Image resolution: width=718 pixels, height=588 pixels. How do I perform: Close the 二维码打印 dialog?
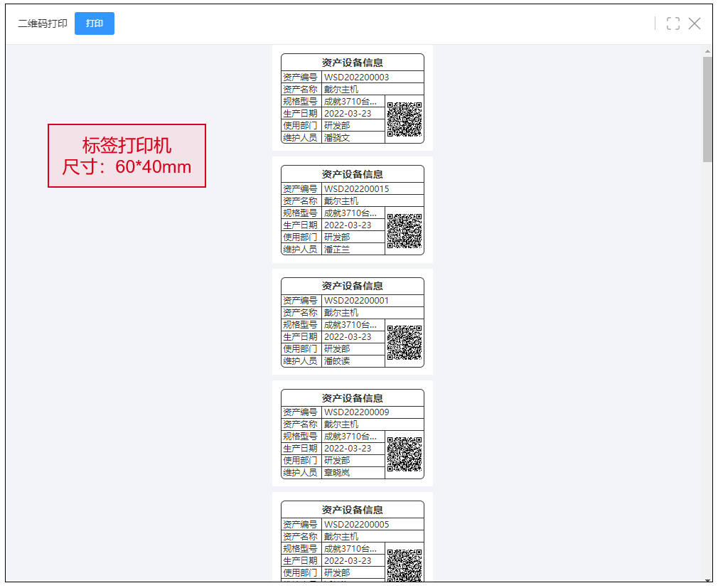pyautogui.click(x=695, y=23)
